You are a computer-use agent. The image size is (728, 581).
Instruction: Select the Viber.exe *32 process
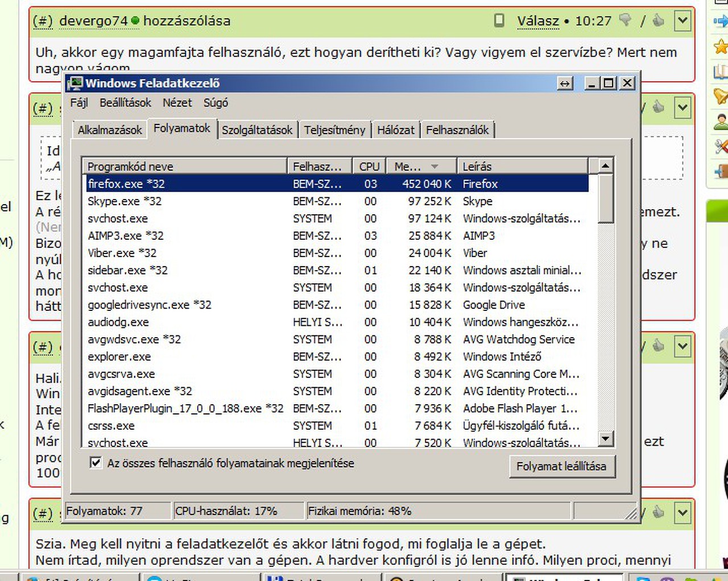[336, 253]
